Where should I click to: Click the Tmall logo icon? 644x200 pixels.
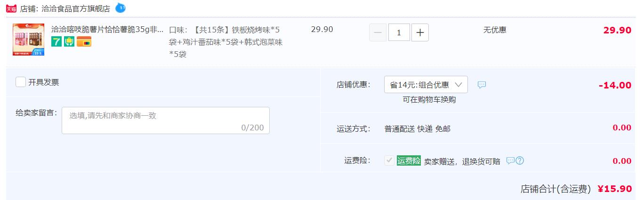click(x=11, y=8)
